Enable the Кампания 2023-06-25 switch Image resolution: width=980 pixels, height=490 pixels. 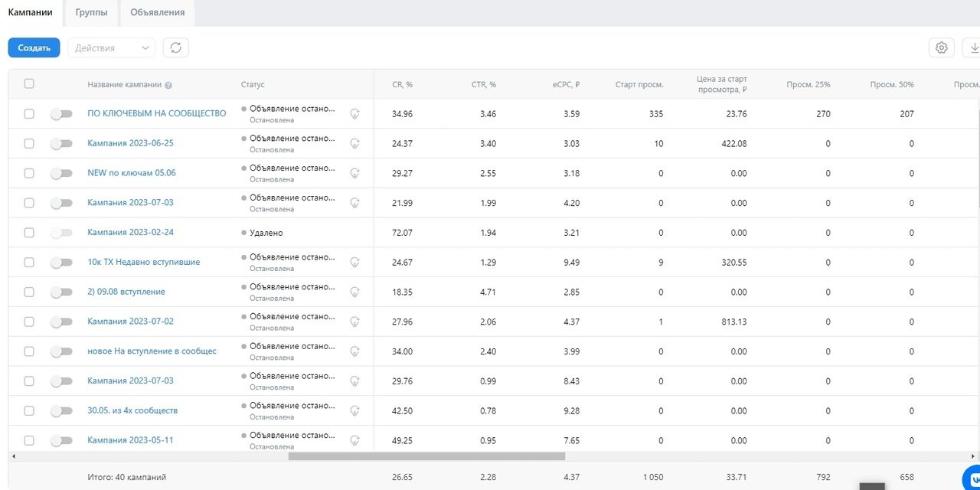click(x=61, y=143)
